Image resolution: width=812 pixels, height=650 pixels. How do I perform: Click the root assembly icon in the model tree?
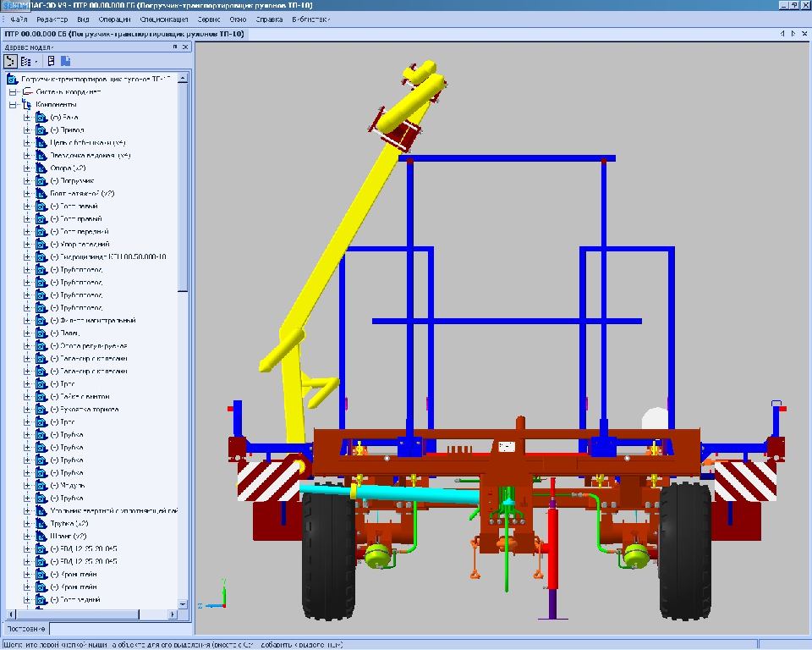13,79
